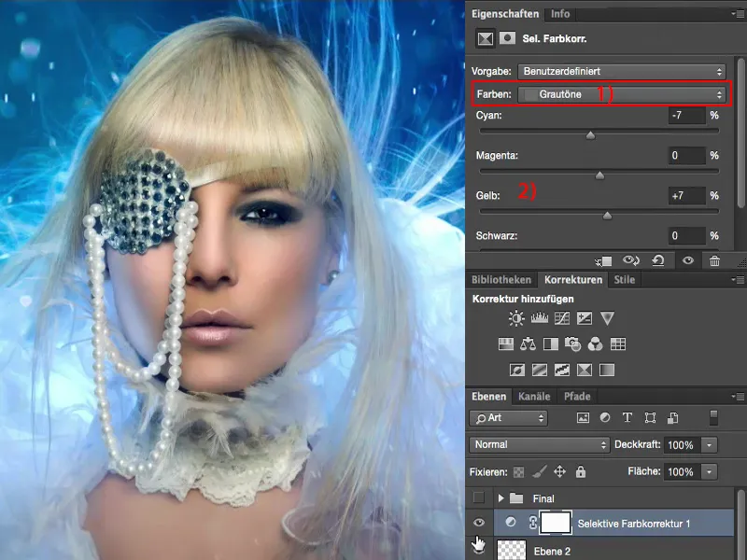This screenshot has width=747, height=560.
Task: Click the Magenta slider handle
Action: pos(599,175)
